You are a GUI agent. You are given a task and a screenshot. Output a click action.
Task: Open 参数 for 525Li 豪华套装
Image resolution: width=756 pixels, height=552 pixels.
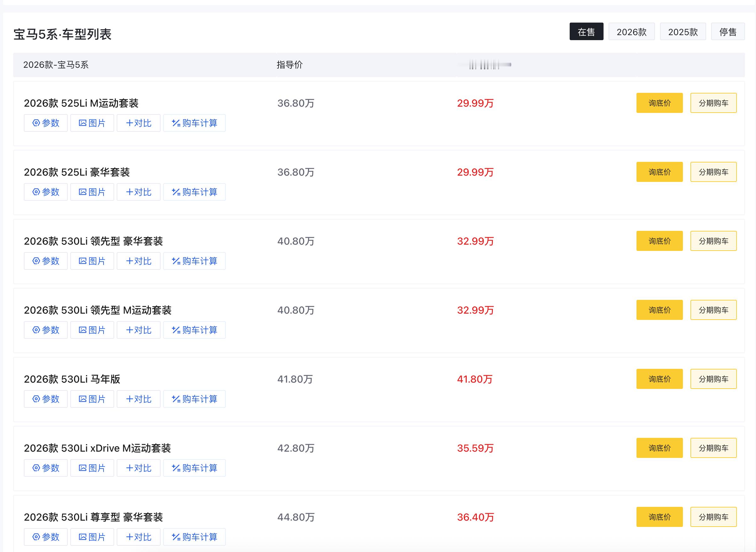click(46, 192)
